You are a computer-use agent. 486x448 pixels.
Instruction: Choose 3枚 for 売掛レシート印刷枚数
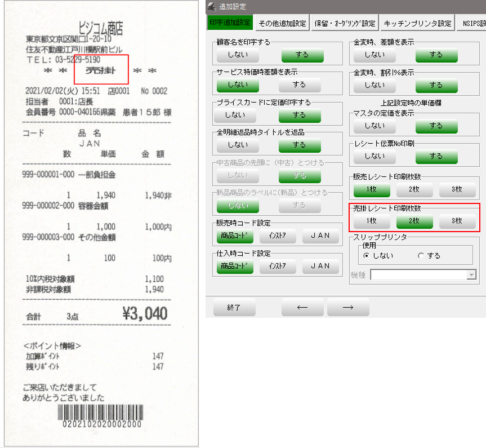coord(457,221)
